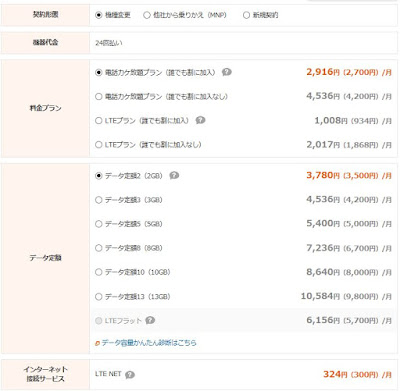Choose LTEプラン (誰でも割に加入なし) radio
The width and height of the screenshot is (400, 391).
tap(98, 145)
